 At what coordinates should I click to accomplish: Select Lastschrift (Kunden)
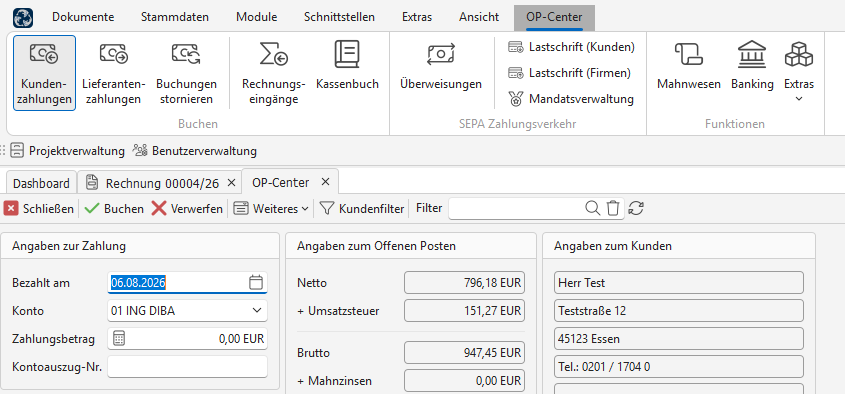click(x=571, y=47)
